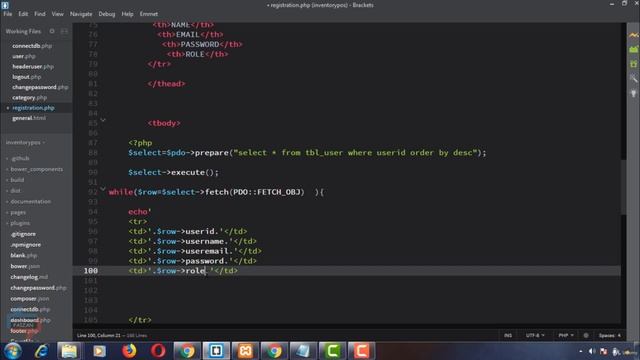This screenshot has width=640, height=360.
Task: Expand the pages folder
Action: [17, 212]
